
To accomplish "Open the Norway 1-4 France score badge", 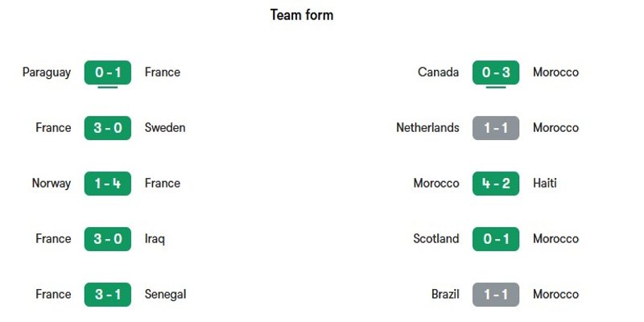I will coord(108,184).
